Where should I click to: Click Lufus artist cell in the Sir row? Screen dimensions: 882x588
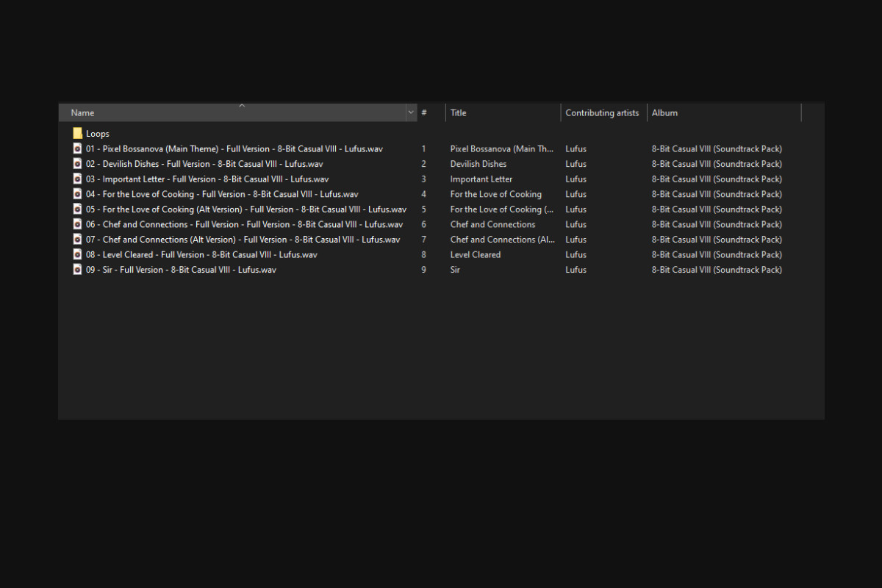point(576,270)
